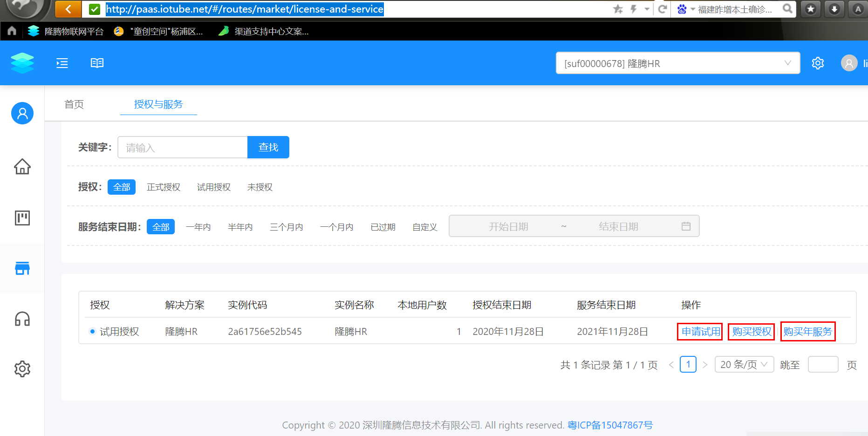Click the 本地用户数 column header

pos(422,305)
